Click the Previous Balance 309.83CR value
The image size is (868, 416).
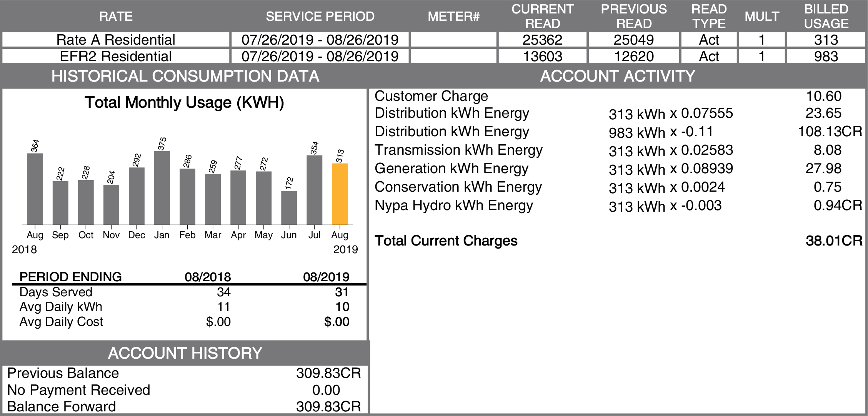328,373
